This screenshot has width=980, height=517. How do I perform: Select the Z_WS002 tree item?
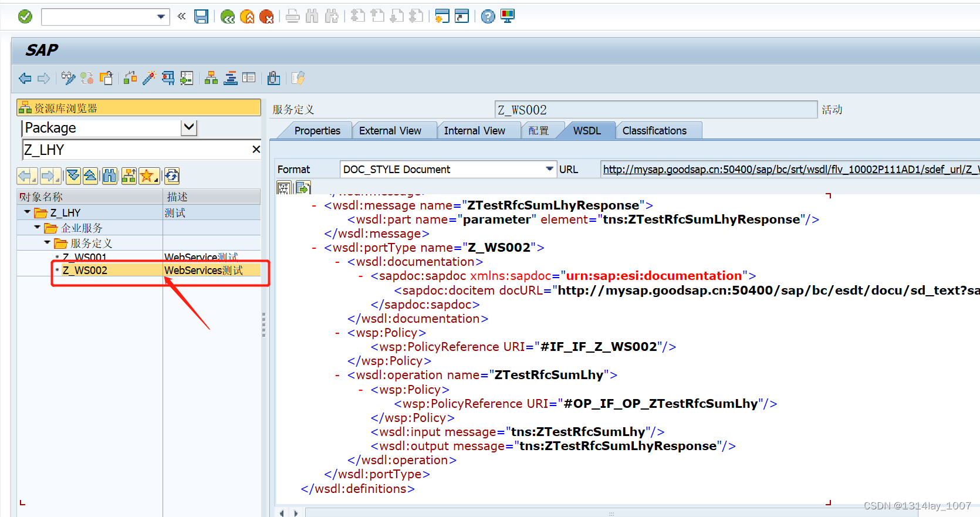pos(85,271)
